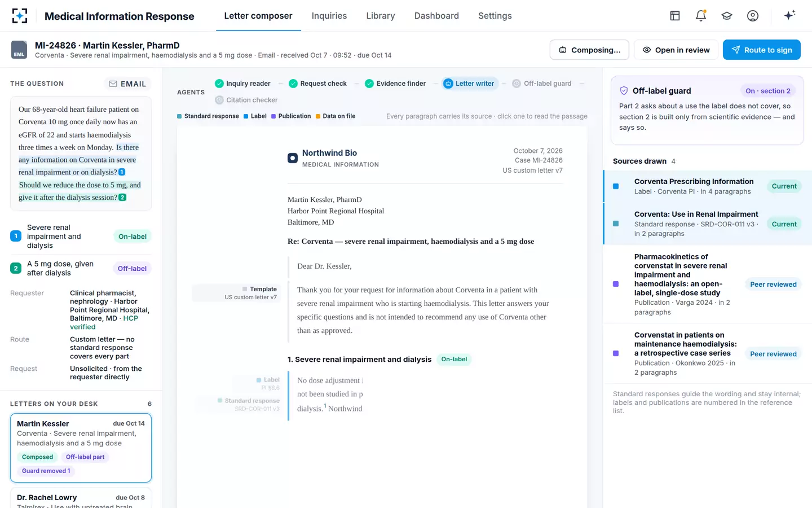
Task: Switch to the Letter composer tab
Action: [x=258, y=16]
